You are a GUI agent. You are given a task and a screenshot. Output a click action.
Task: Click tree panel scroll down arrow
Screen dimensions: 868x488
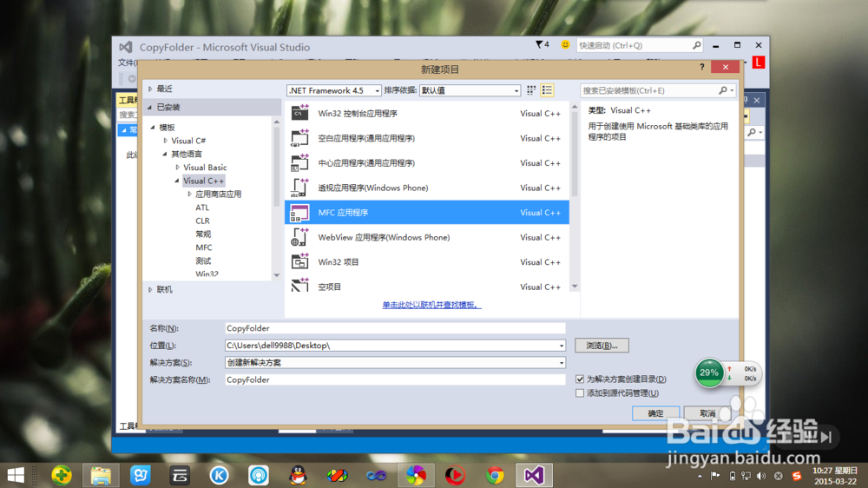point(276,275)
